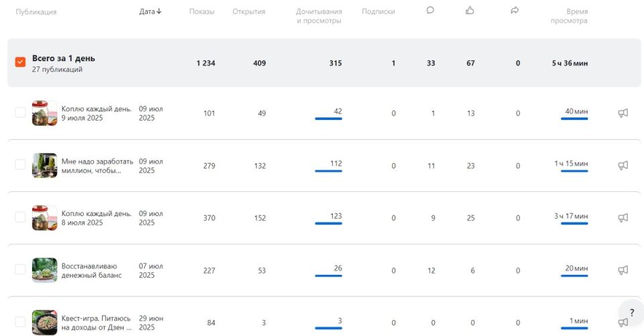Image resolution: width=644 pixels, height=336 pixels.
Task: Click the 'Подписки' column header
Action: click(x=378, y=12)
